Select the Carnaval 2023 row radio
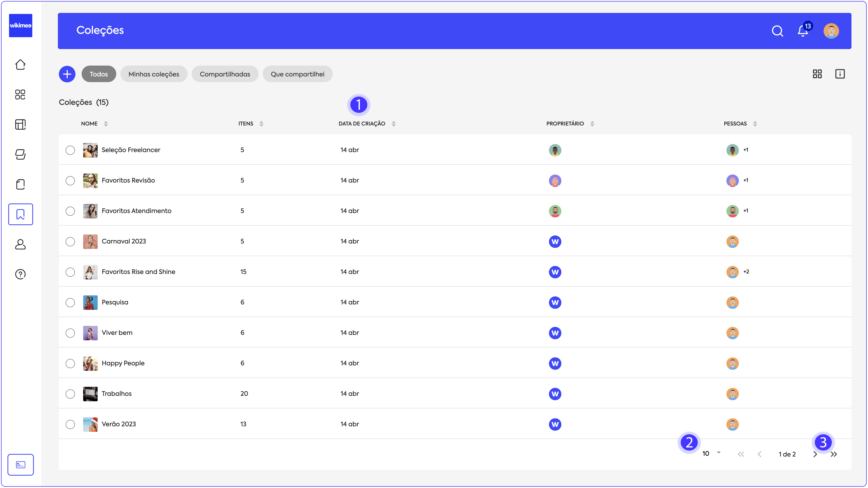The height and width of the screenshot is (488, 868). 70,241
